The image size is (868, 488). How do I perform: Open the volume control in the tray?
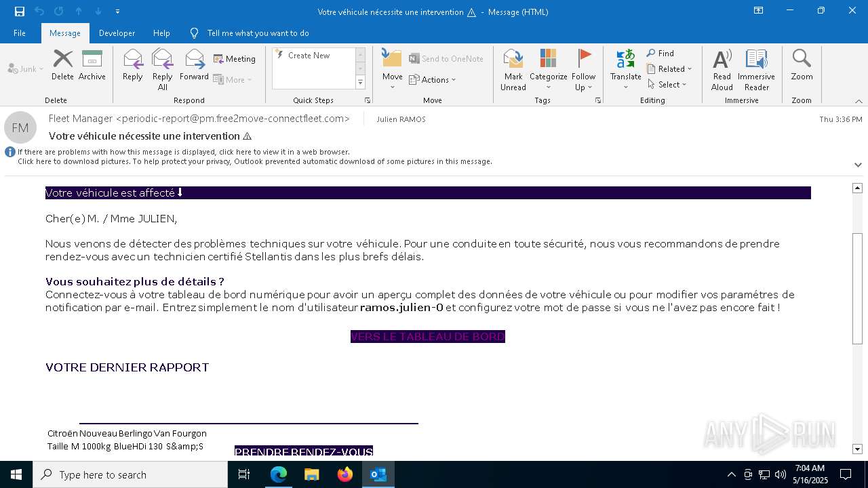coord(780,474)
